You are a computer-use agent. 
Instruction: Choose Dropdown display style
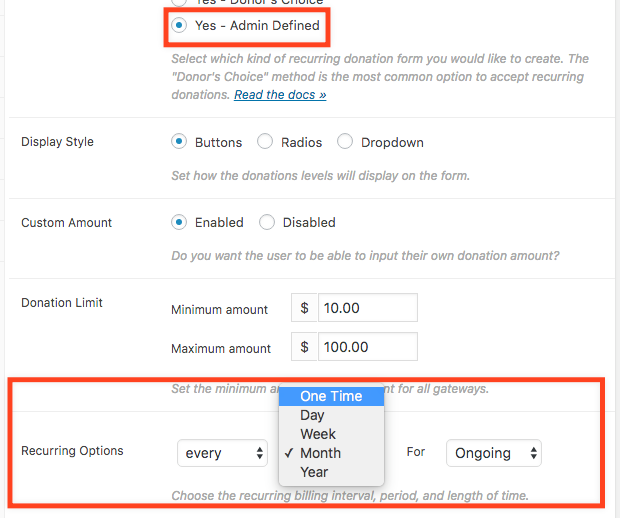[x=345, y=141]
